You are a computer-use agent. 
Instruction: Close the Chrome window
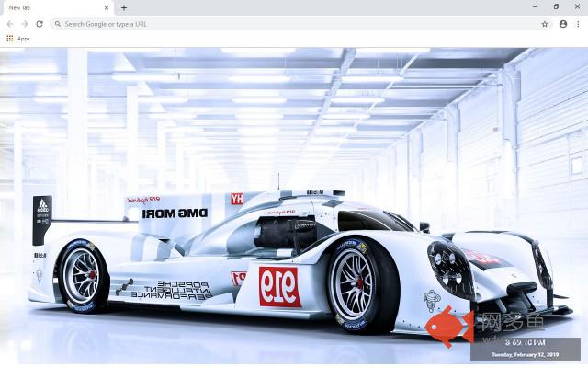pos(577,6)
